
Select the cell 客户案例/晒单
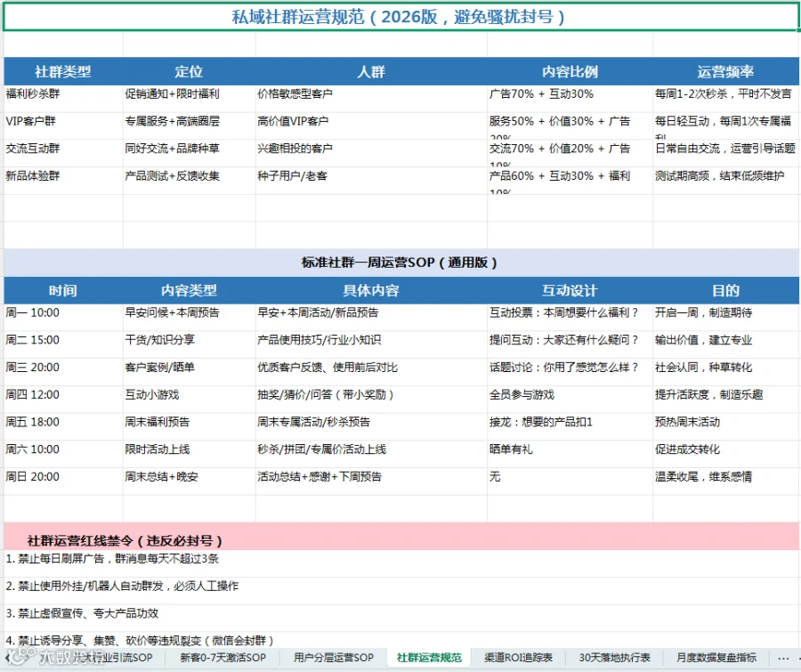(x=189, y=372)
